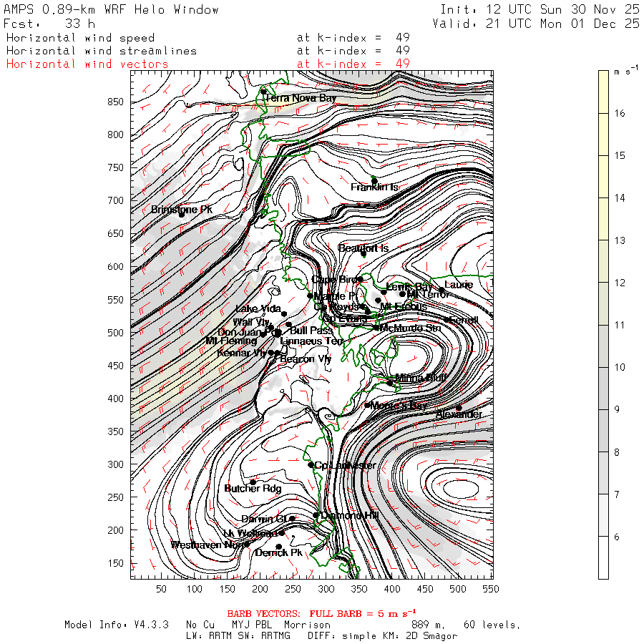Click the 'Terra Nova Bay' map label
644x644 pixels.
pyautogui.click(x=301, y=98)
